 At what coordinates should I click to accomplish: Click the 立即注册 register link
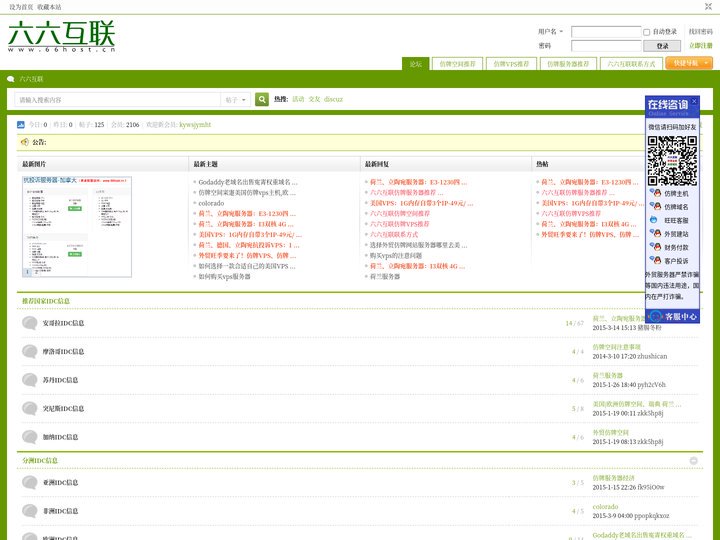(701, 45)
